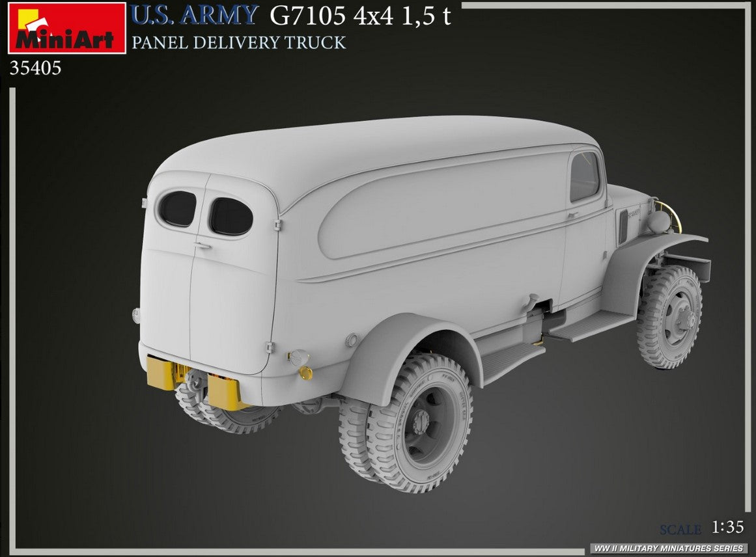Click the rear door handle
Image resolution: width=756 pixels, height=557 pixels.
pos(203,246)
